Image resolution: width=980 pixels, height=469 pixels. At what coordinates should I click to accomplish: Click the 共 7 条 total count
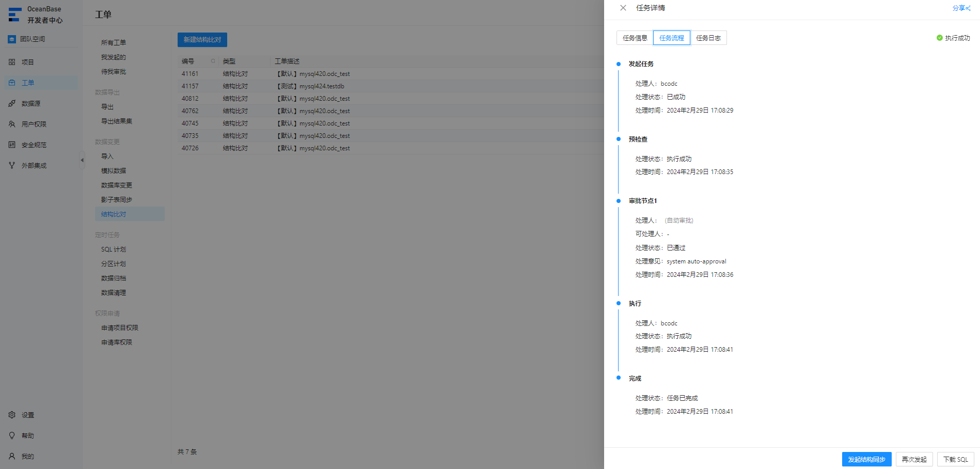click(x=187, y=451)
